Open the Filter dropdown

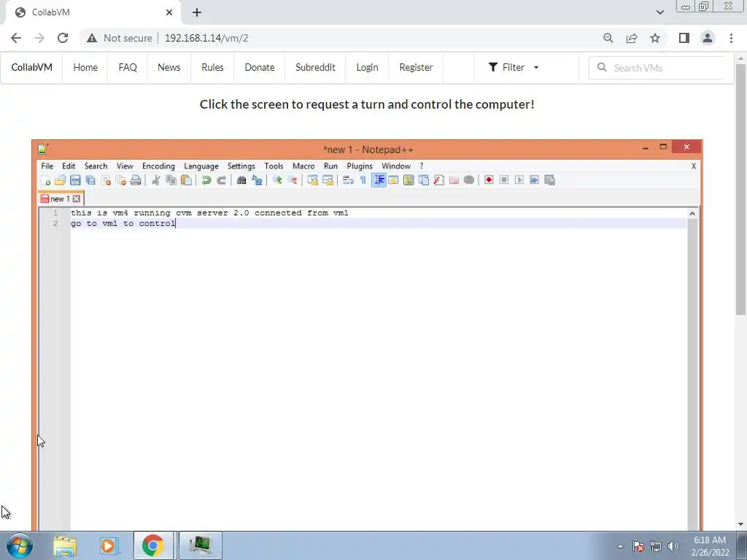click(x=514, y=68)
